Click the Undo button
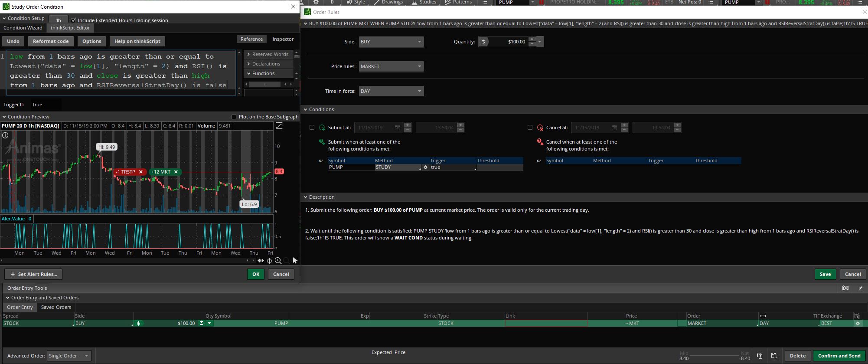The width and height of the screenshot is (868, 364). (13, 41)
